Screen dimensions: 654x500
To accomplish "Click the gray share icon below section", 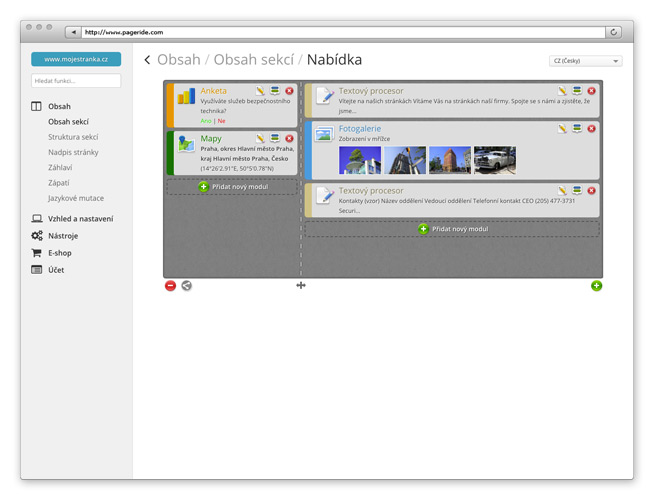I will point(186,286).
